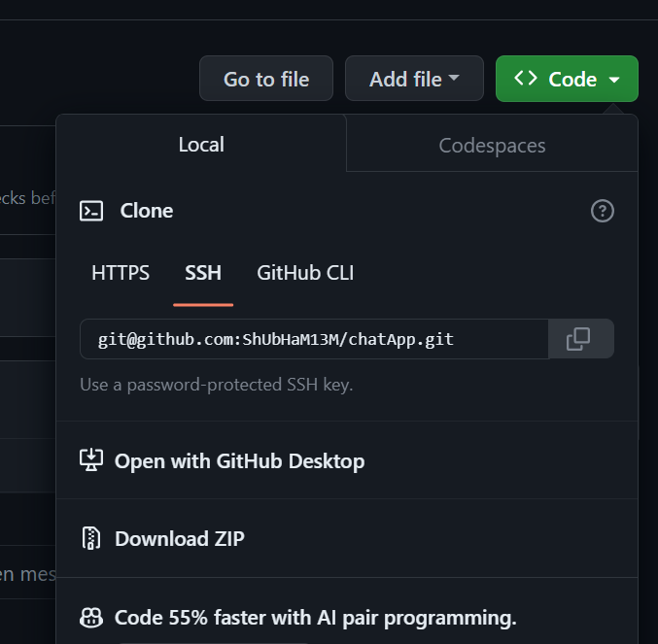Click 'Use a password-protected SSH key.' text
658x644 pixels.
tap(216, 385)
